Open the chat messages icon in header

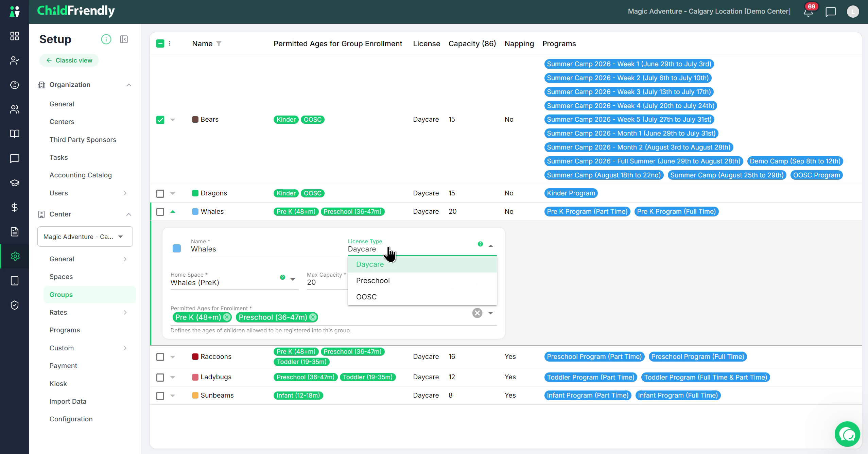(x=831, y=12)
